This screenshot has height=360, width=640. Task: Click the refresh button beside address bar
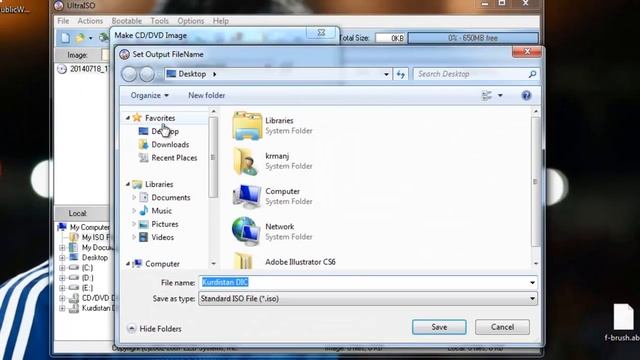(400, 74)
